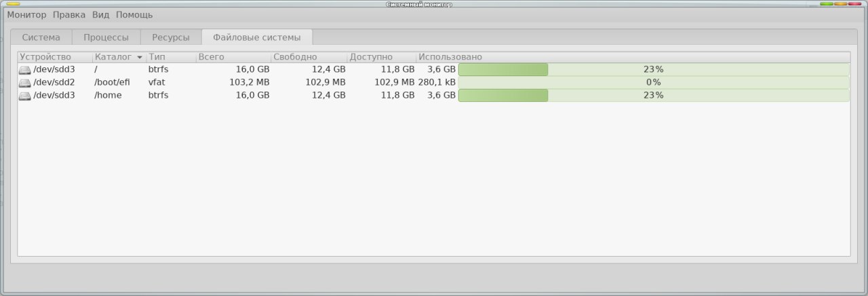Switch to the Процессы tab

(106, 37)
